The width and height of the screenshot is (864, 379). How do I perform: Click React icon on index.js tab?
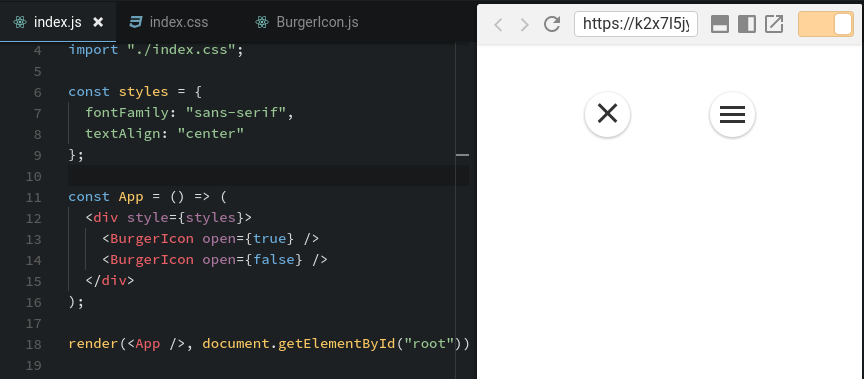tap(20, 22)
